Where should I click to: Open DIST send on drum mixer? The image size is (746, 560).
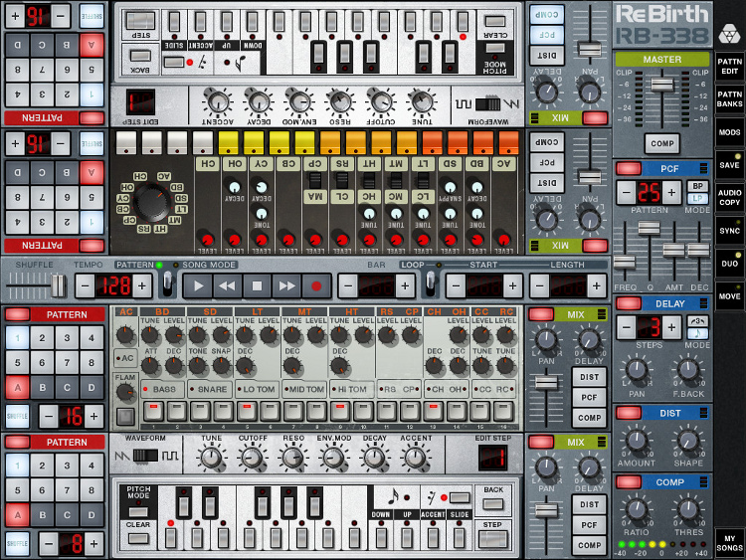tap(589, 377)
